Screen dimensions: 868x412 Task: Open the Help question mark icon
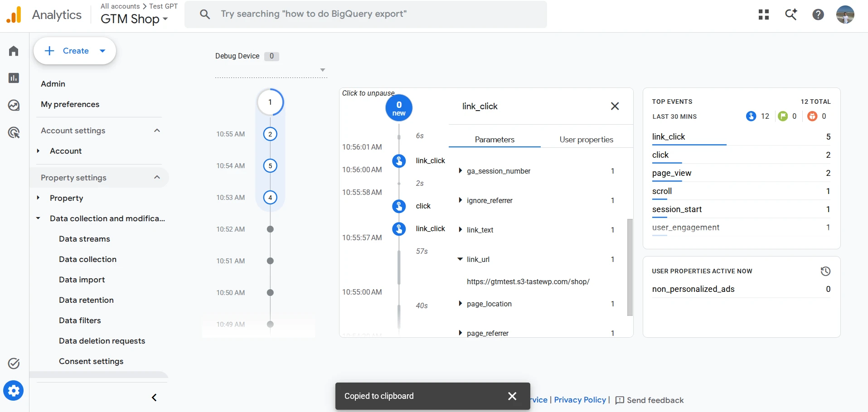click(818, 15)
